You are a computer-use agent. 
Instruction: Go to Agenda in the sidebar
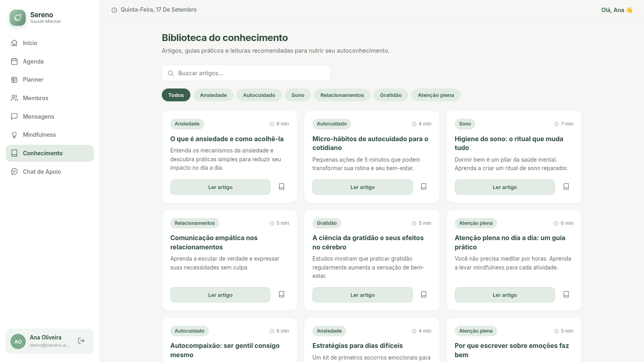50,62
